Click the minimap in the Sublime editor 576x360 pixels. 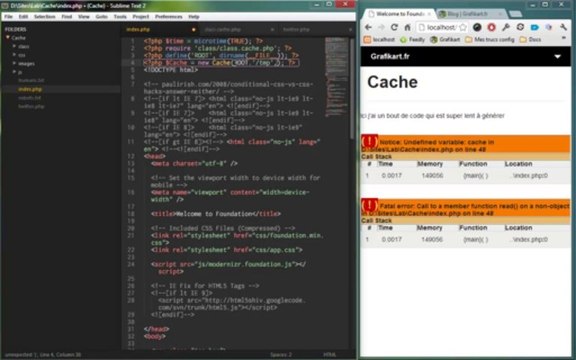coord(336,77)
